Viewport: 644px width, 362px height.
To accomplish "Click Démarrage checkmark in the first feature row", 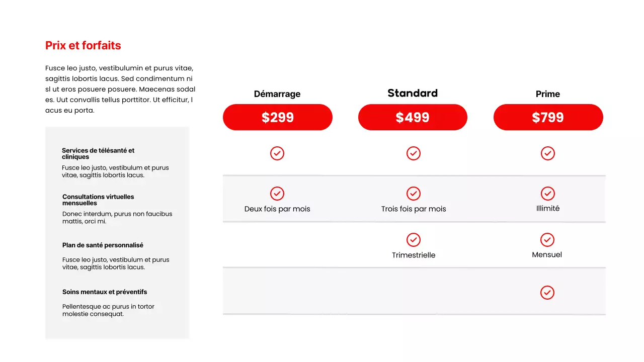I will (x=277, y=153).
